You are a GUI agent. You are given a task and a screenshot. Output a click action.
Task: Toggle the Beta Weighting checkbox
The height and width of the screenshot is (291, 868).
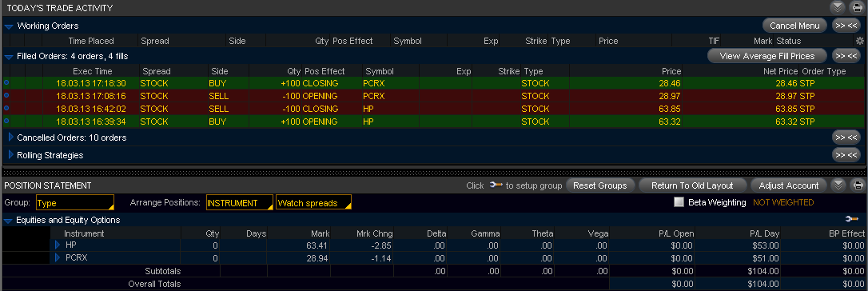pos(679,202)
